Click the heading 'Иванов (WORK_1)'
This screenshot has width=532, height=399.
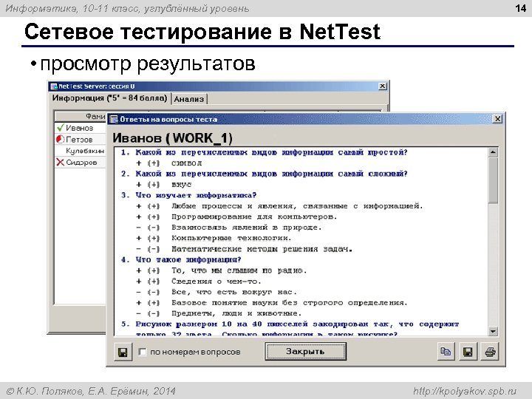coord(173,138)
